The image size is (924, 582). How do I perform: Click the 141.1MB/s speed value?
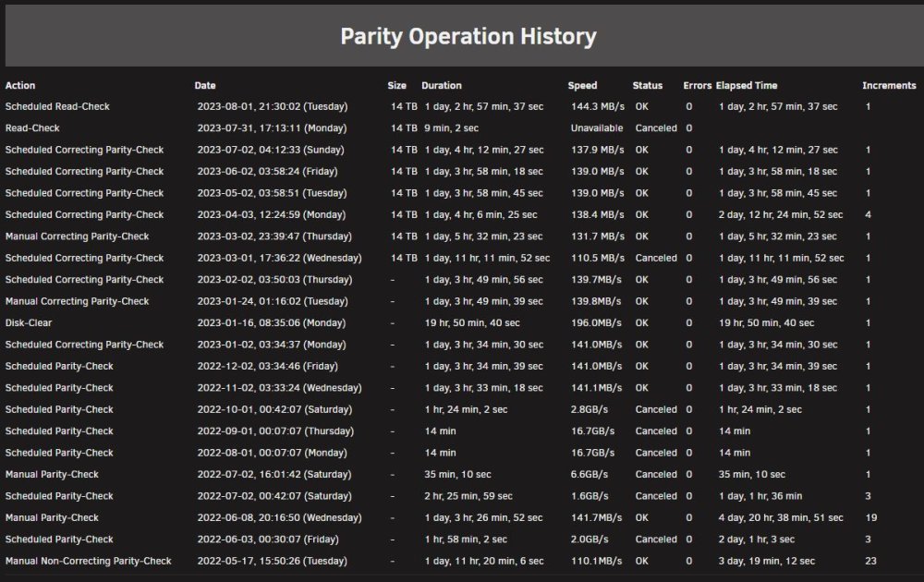(x=596, y=388)
